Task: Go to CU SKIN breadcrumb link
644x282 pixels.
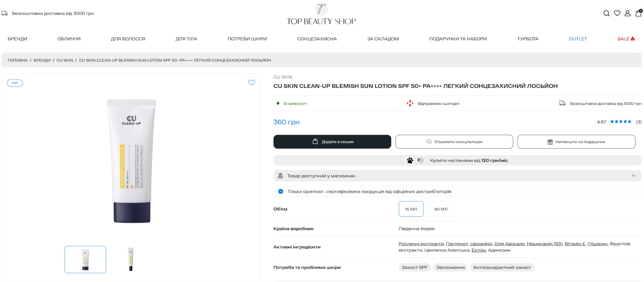Action: coord(65,60)
